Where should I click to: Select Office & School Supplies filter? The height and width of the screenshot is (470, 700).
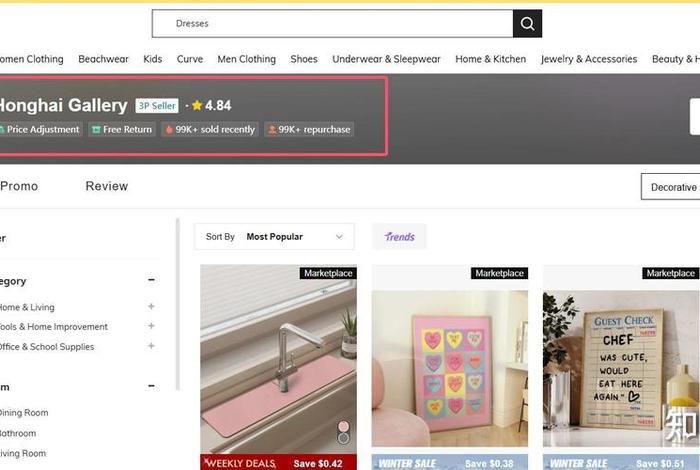47,347
